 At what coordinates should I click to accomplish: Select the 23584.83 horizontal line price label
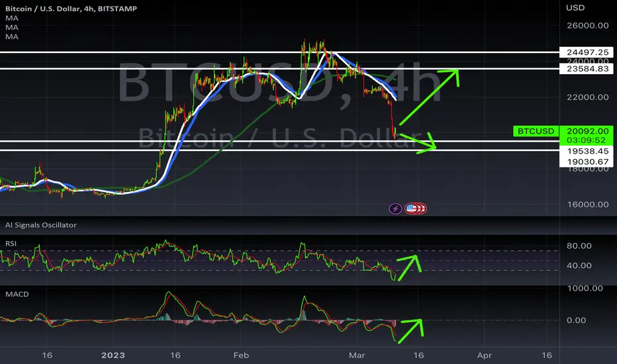click(587, 68)
